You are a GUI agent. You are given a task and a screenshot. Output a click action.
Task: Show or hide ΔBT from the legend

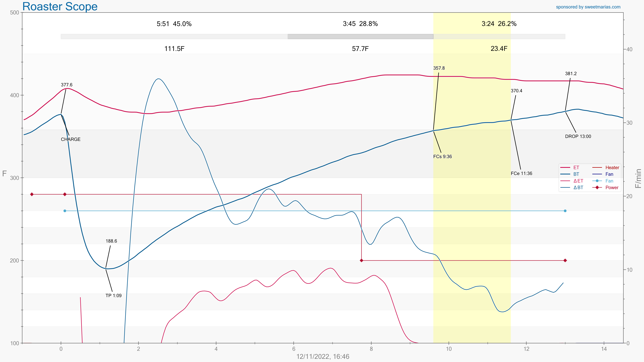pyautogui.click(x=578, y=188)
